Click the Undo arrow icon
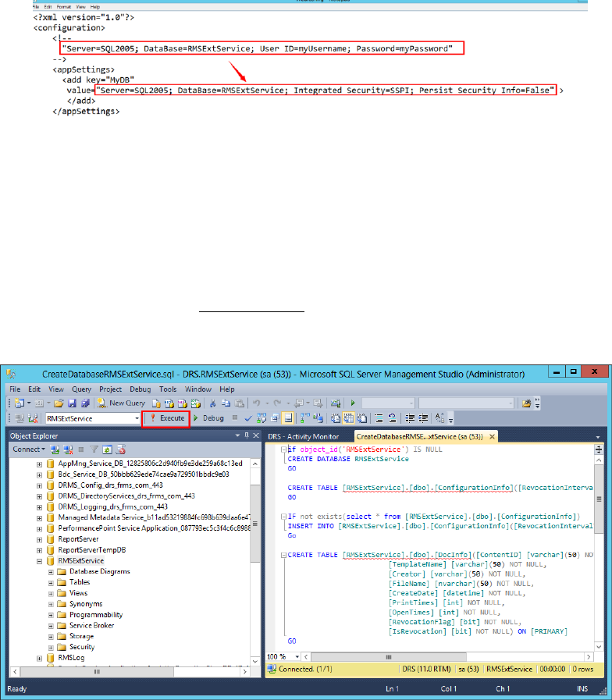Screen dimensions: 612x700 click(256, 403)
